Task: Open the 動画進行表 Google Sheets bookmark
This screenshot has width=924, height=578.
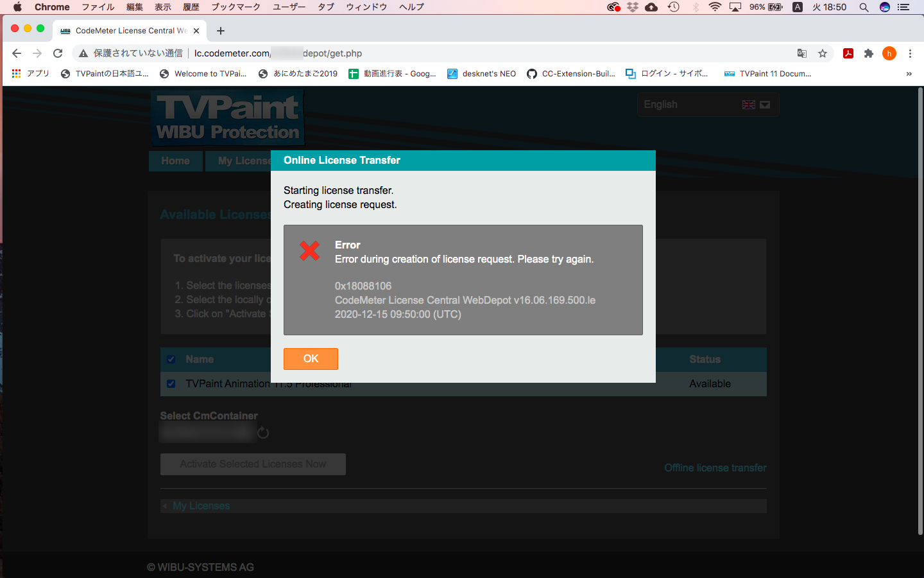Action: pos(392,74)
